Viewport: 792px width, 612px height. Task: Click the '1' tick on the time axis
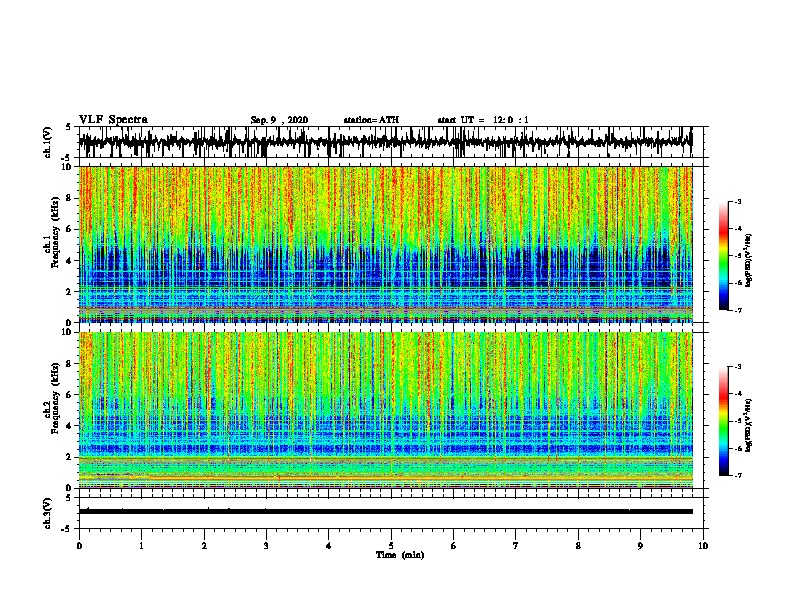[x=141, y=546]
